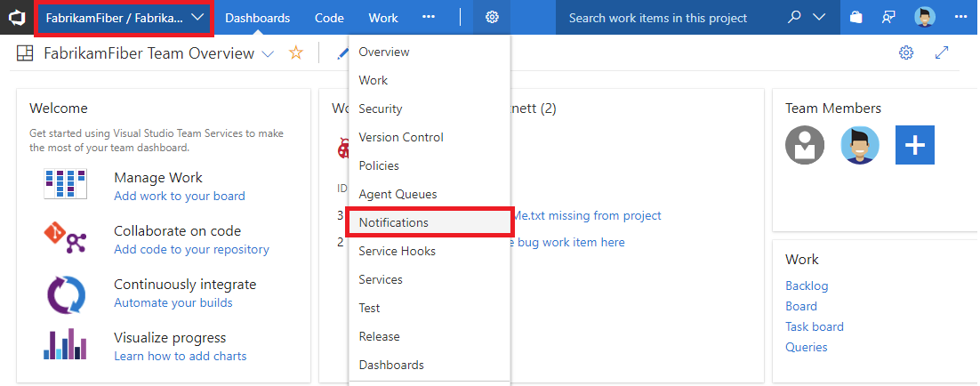The height and width of the screenshot is (386, 980).
Task: Open the work item ending 'bug work item here'
Action: pyautogui.click(x=568, y=242)
